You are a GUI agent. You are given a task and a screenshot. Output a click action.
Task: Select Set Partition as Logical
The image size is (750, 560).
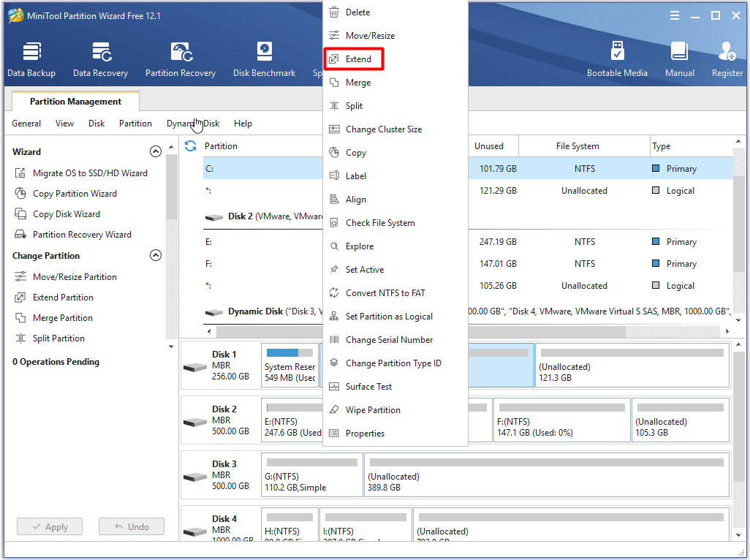tap(395, 317)
